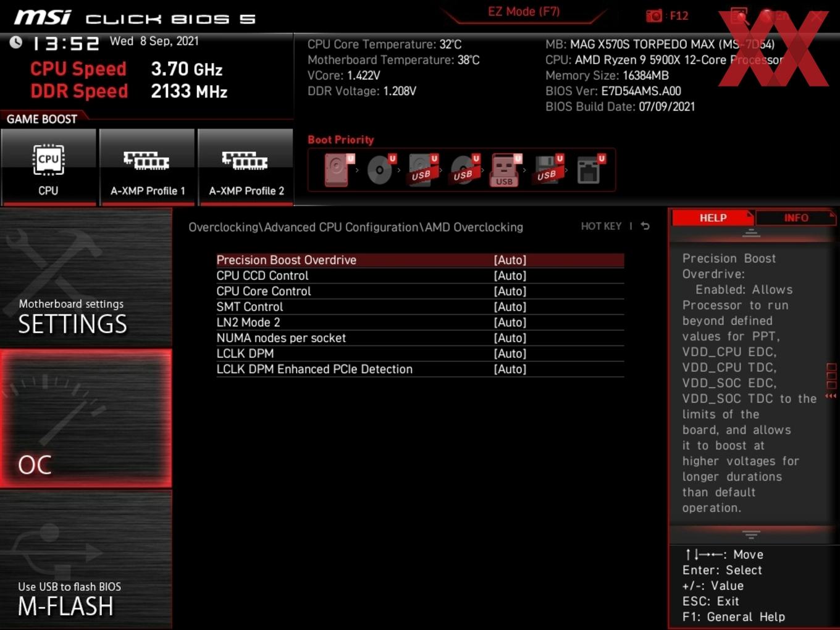This screenshot has width=840, height=630.
Task: Open the HOT KEY menu
Action: [x=601, y=227]
